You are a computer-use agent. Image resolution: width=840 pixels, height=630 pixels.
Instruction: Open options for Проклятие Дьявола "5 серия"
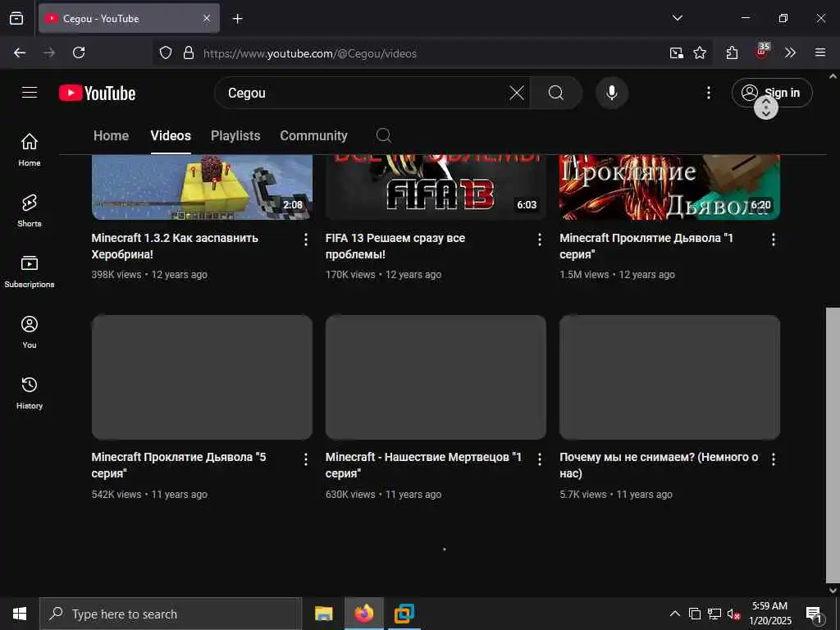click(305, 459)
